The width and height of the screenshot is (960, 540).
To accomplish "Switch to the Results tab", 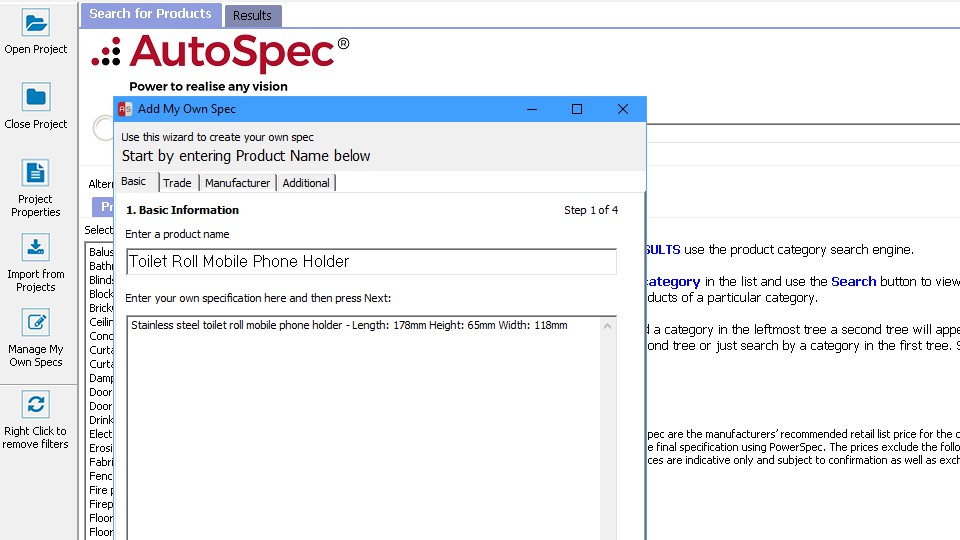I will coord(252,15).
